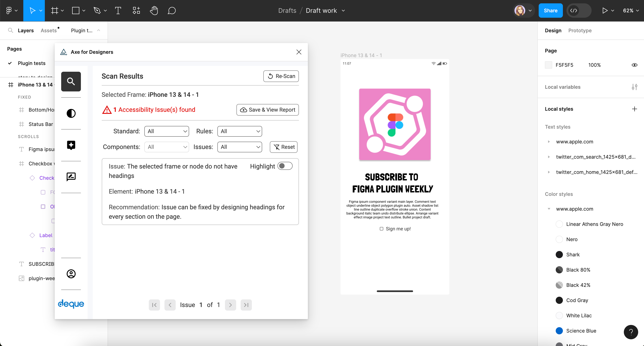Search layers with magnifier icon

point(11,30)
